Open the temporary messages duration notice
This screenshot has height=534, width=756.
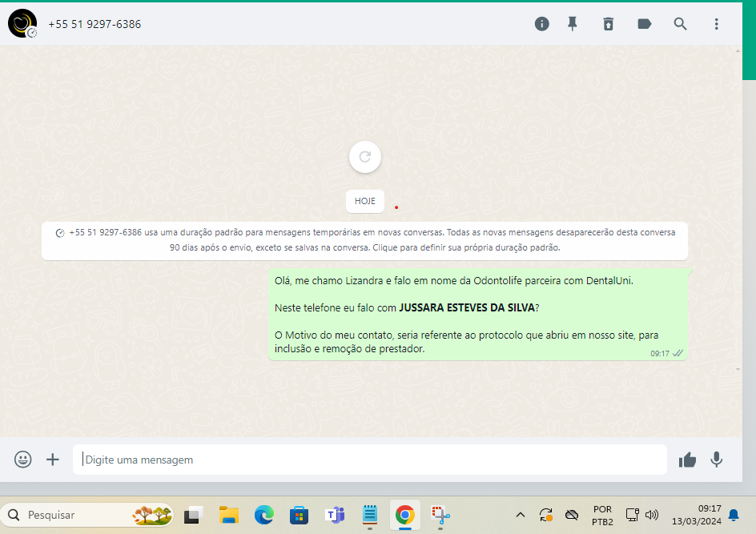364,240
